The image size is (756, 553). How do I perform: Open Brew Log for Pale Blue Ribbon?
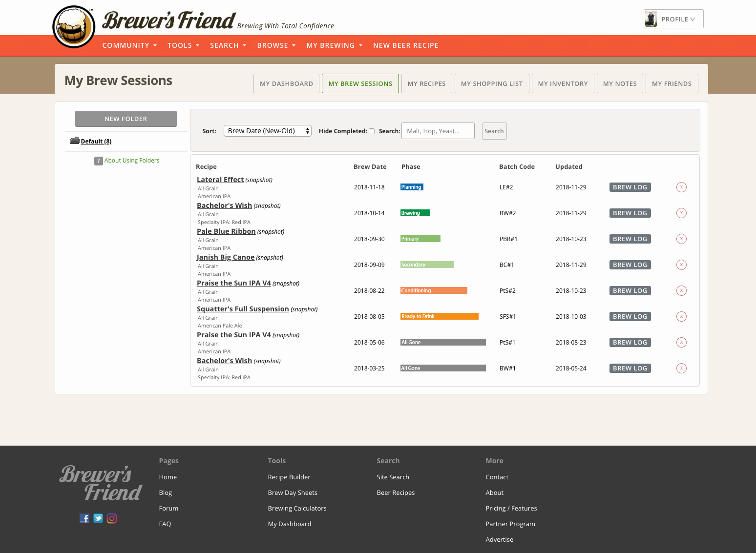point(630,239)
